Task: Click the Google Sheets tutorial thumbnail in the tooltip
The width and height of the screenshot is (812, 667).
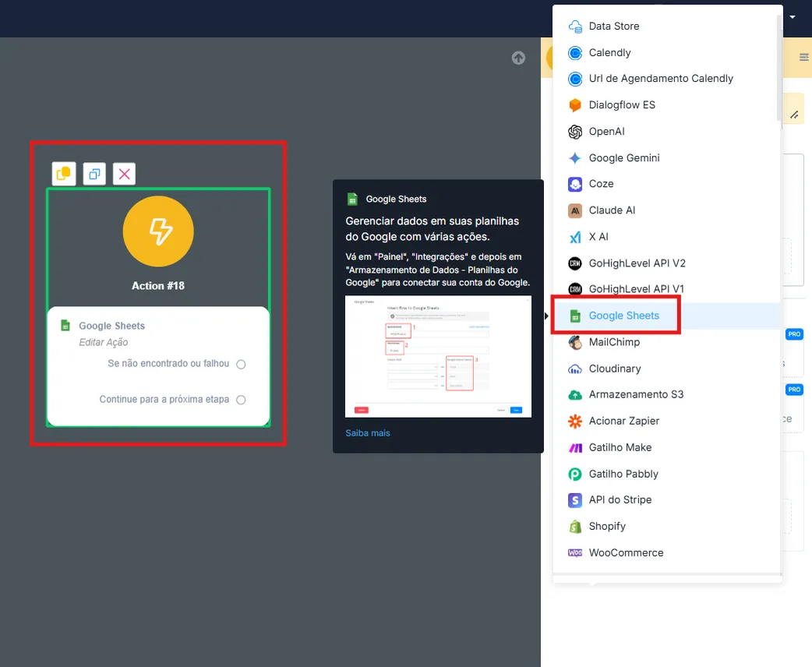Action: click(x=438, y=356)
